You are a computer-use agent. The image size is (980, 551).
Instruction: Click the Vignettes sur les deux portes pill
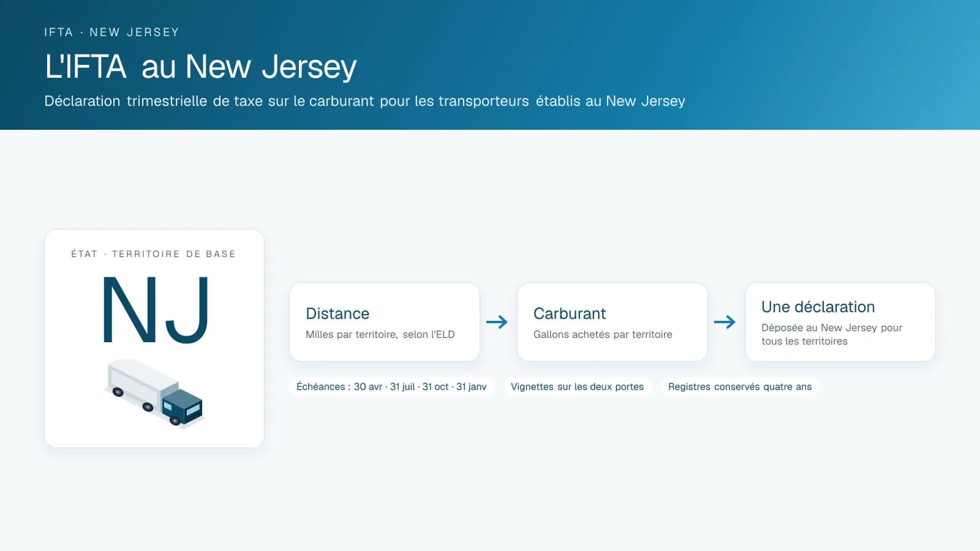tap(578, 387)
